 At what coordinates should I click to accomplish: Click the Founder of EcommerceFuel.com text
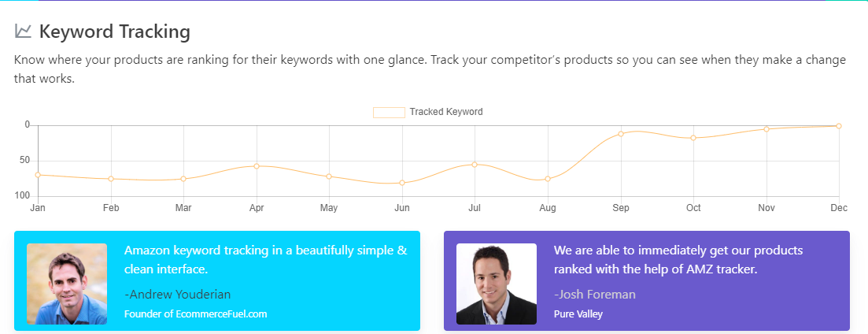(196, 314)
